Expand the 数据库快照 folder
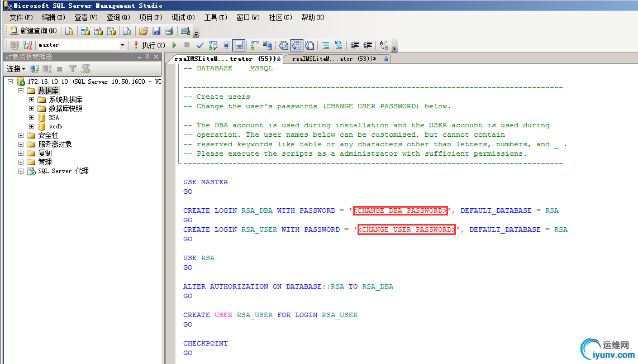Viewport: 638px width, 364px height. pyautogui.click(x=31, y=109)
